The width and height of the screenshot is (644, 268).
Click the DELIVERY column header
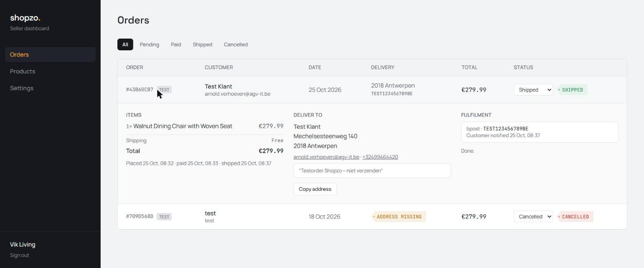(x=382, y=67)
